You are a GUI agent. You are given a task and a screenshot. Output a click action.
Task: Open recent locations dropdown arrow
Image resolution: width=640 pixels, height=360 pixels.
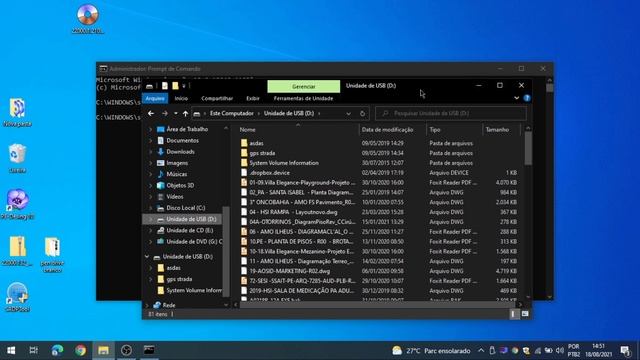[x=176, y=113]
